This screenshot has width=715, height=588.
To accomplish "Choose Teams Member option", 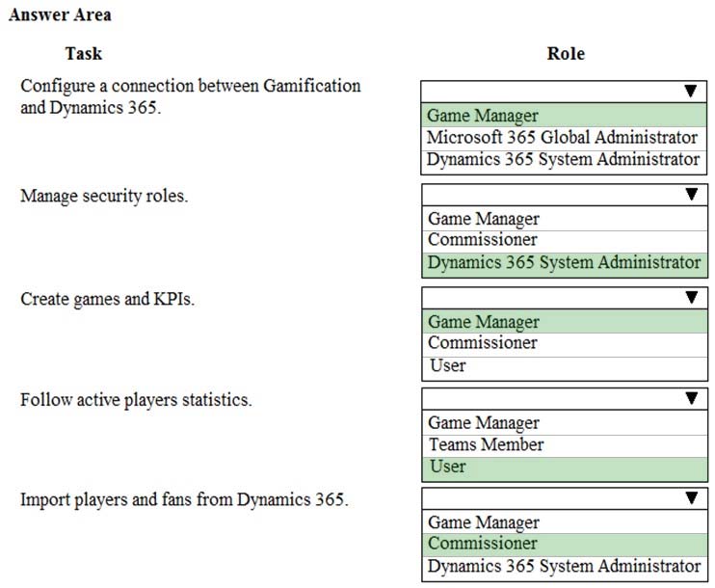I will pos(565,444).
